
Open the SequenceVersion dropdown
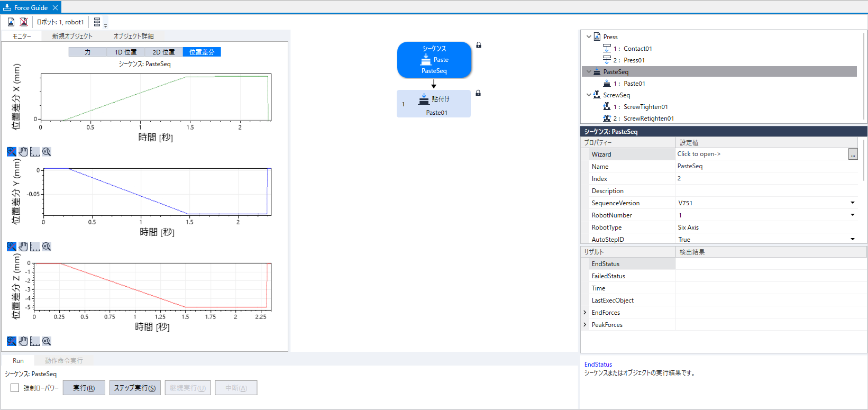coord(852,203)
